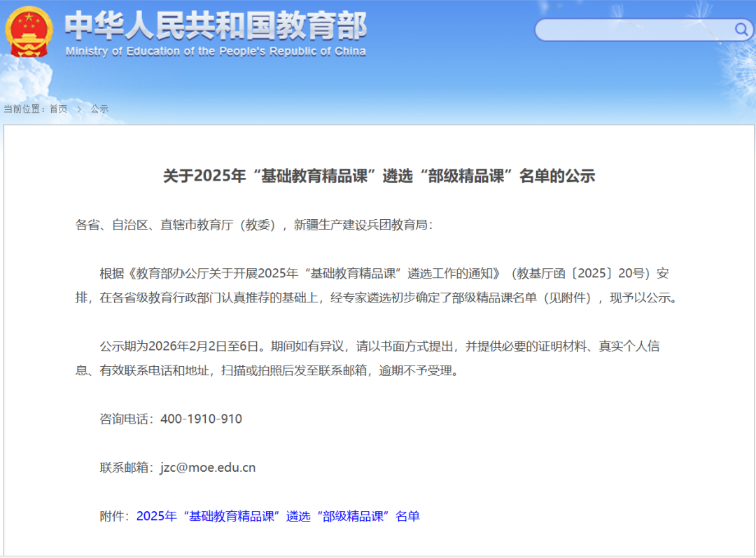
Task: Click the paragraph stating 公示期为2026年2月2日至6日
Action: coord(378,358)
